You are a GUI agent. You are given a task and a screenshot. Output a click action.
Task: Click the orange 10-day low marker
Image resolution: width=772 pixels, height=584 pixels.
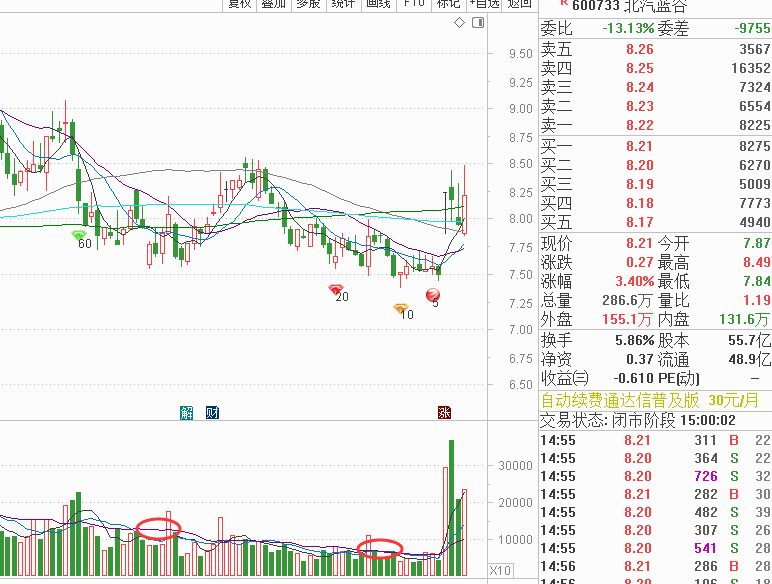click(401, 308)
